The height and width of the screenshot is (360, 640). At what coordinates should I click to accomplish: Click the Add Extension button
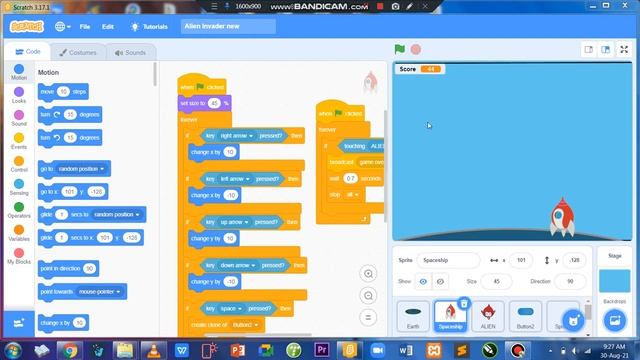tap(19, 324)
